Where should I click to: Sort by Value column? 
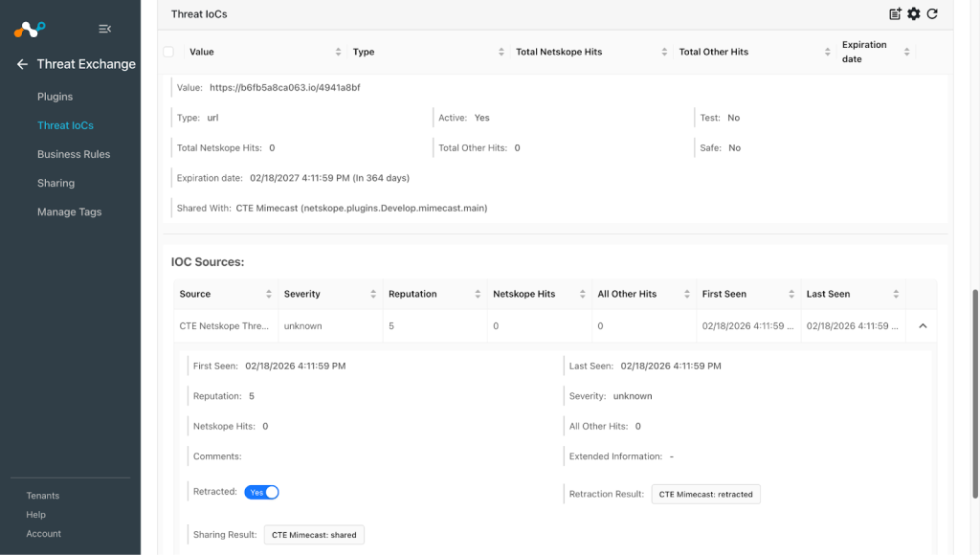[338, 52]
